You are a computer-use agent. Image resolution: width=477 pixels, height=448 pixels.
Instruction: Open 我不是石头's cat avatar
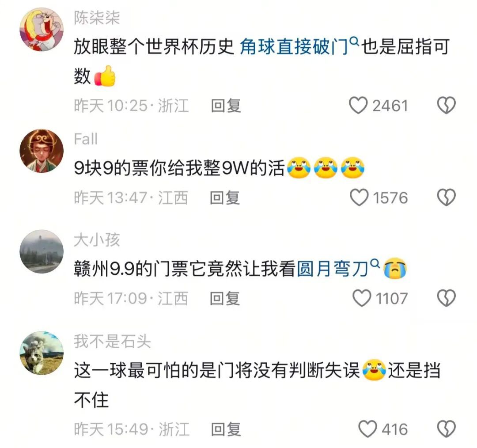click(42, 353)
